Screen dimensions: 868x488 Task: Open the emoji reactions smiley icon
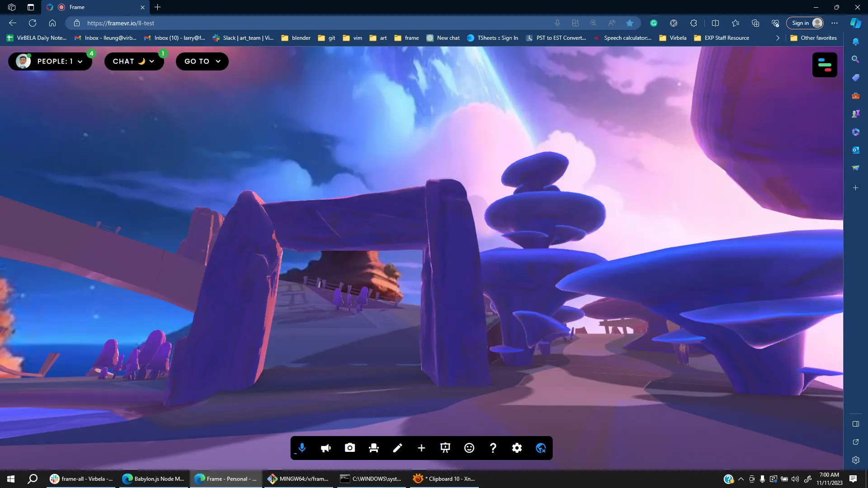click(469, 448)
